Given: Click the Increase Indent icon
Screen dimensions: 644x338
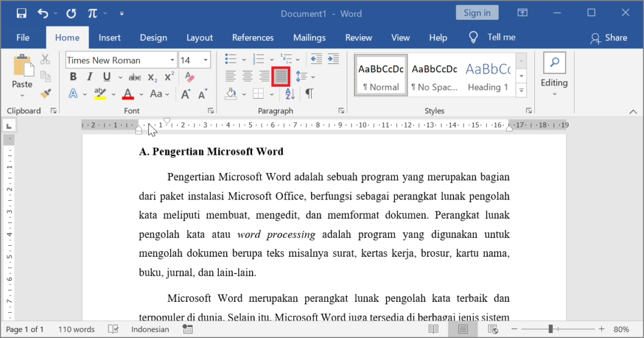Looking at the screenshot, I should (x=333, y=59).
